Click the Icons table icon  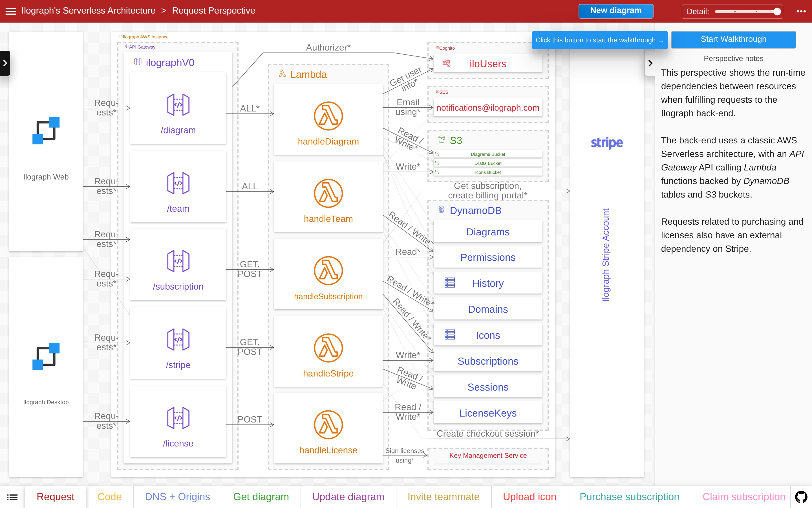(x=450, y=335)
